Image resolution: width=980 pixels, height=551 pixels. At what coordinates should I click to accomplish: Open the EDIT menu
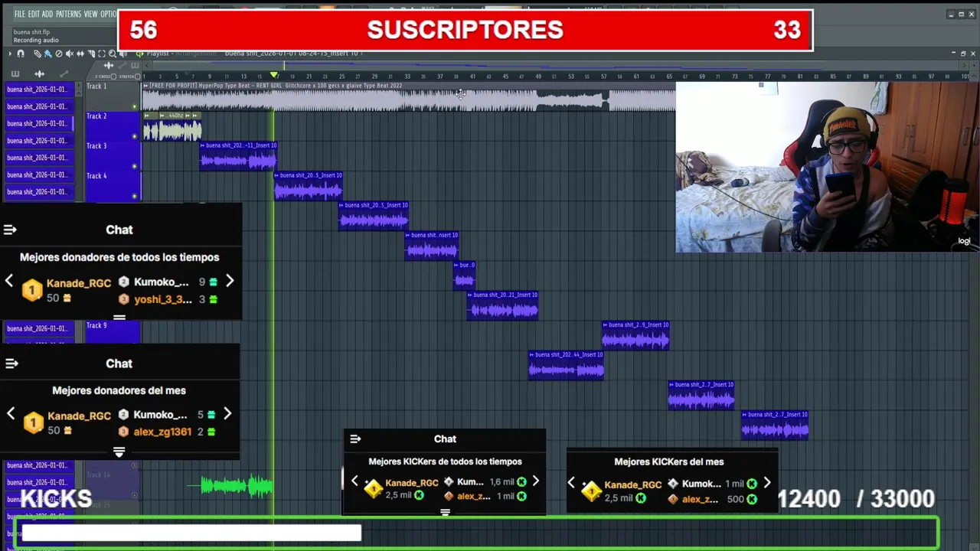tap(34, 15)
